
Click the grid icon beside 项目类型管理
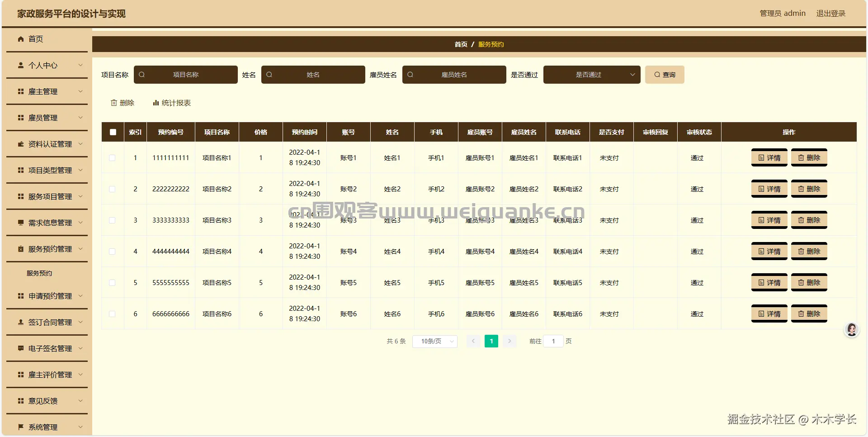tap(21, 170)
